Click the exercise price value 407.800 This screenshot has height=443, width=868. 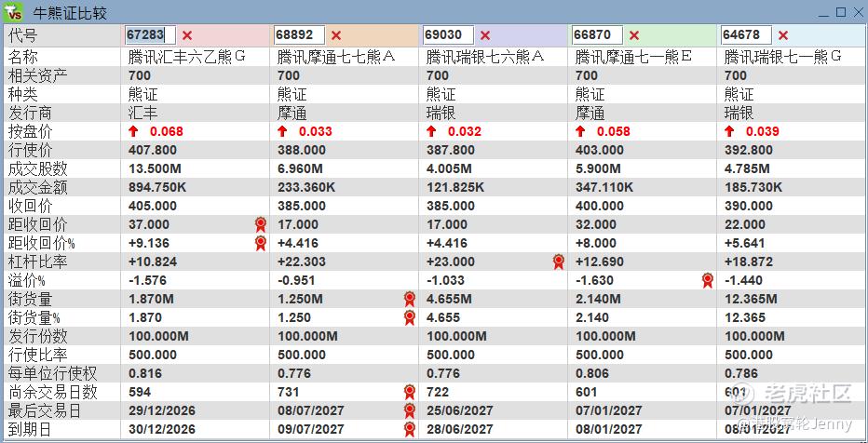coord(152,150)
